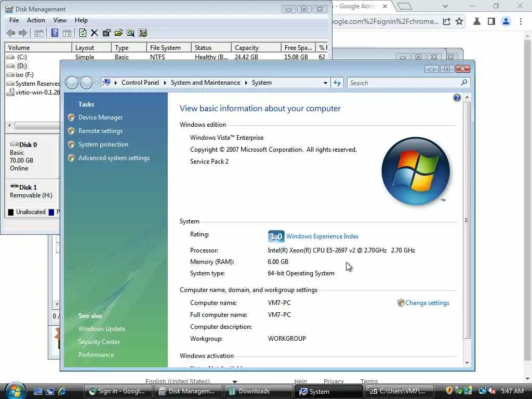Screen dimensions: 532x399
Task: Click Chrome side panel icon
Action: tap(491, 21)
